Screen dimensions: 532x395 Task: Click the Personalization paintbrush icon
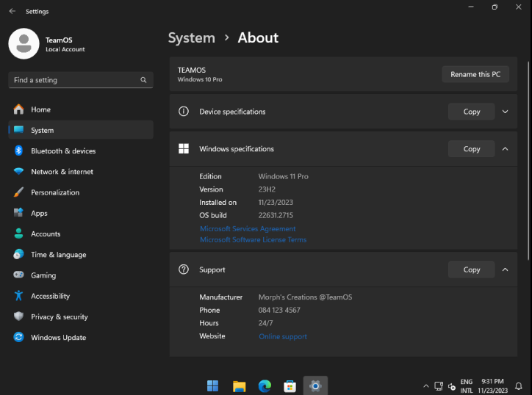tap(18, 192)
